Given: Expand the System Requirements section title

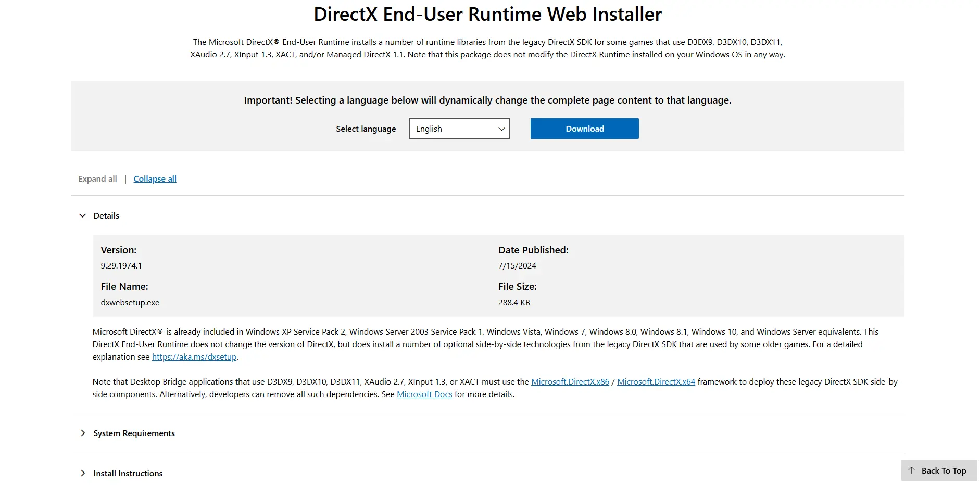Looking at the screenshot, I should tap(134, 433).
